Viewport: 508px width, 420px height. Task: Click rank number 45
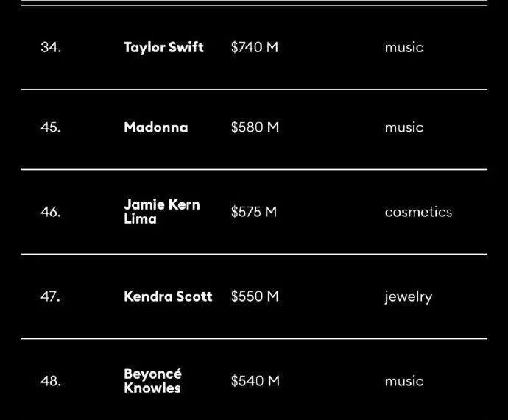tap(51, 127)
